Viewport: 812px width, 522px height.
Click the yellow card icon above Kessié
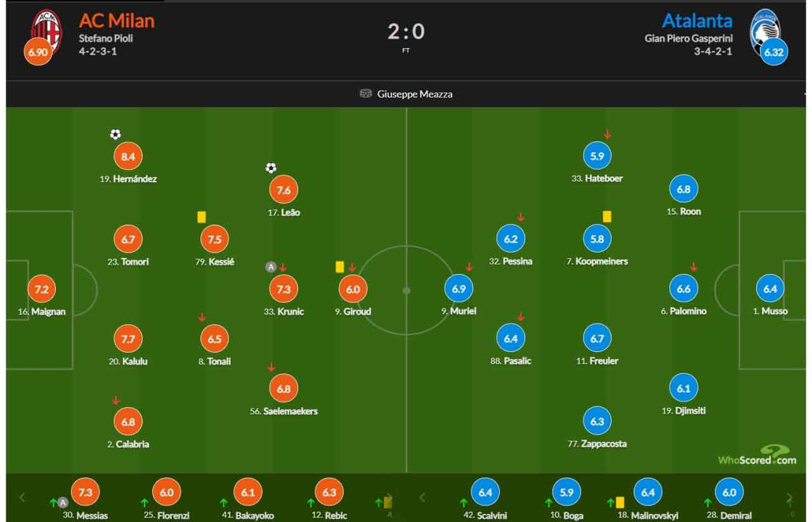[x=202, y=217]
